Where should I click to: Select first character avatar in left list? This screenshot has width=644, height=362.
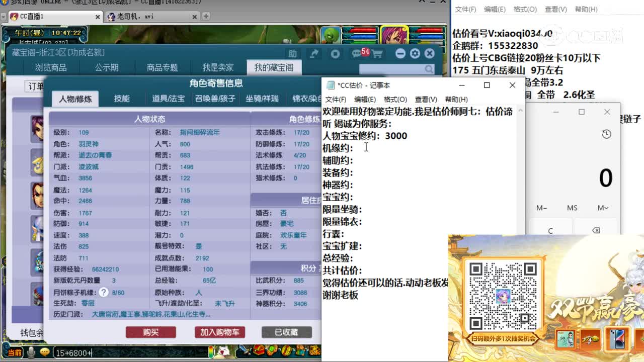coord(38,129)
